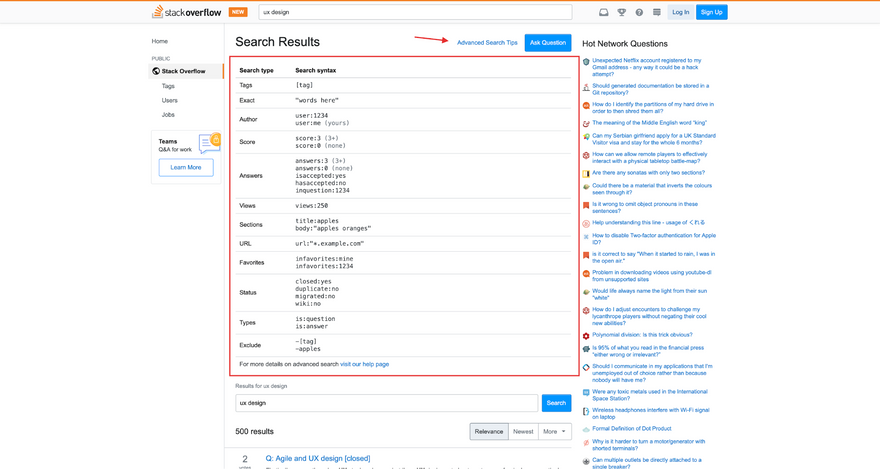Open Tags in the left sidebar
Viewport: 880px width, 469px height.
(168, 86)
